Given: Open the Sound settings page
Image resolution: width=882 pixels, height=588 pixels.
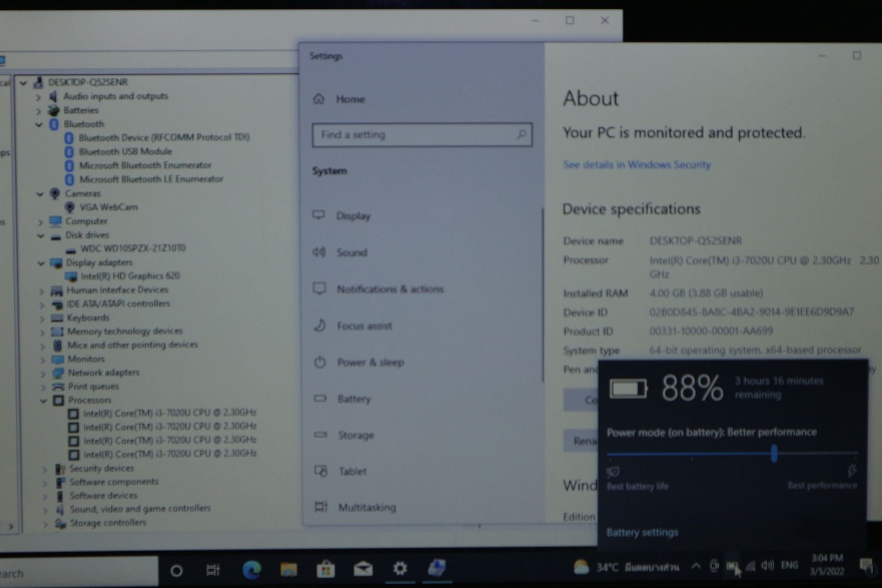Looking at the screenshot, I should click(352, 252).
